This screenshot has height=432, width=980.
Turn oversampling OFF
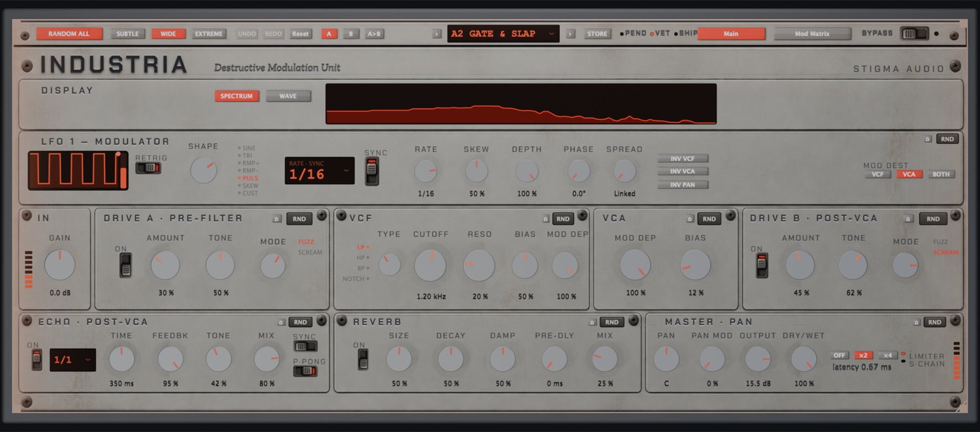pos(839,356)
